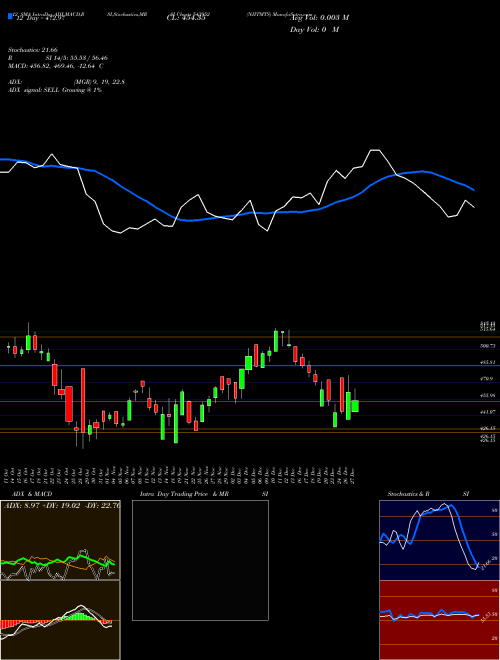
Task: Click the 'Stochastics & R' panel title
Action: (x=409, y=494)
